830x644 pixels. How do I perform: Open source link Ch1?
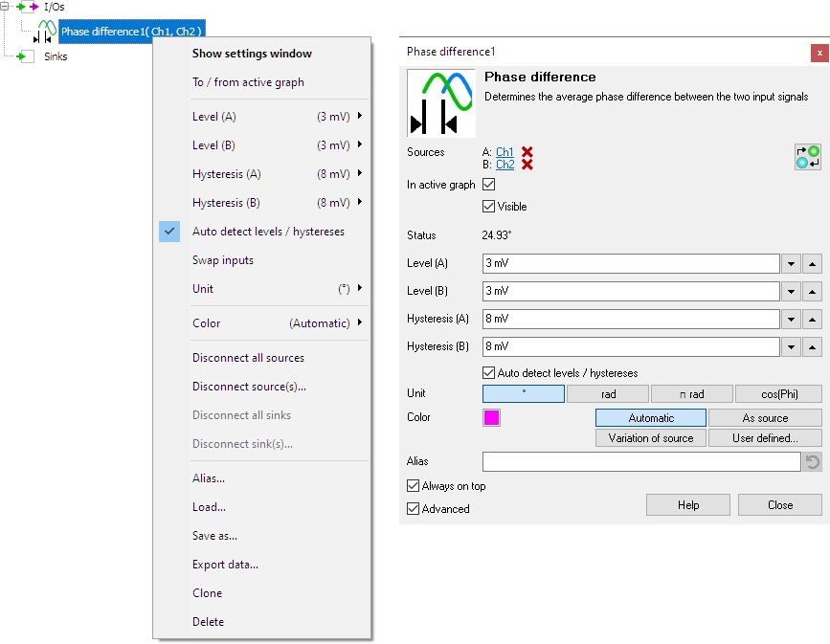pyautogui.click(x=505, y=152)
